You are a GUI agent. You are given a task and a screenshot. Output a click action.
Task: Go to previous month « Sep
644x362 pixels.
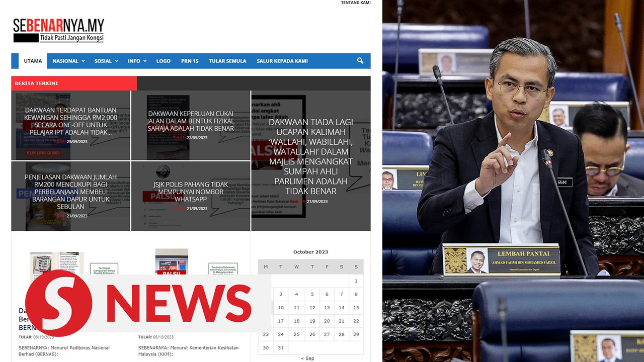pyautogui.click(x=307, y=358)
